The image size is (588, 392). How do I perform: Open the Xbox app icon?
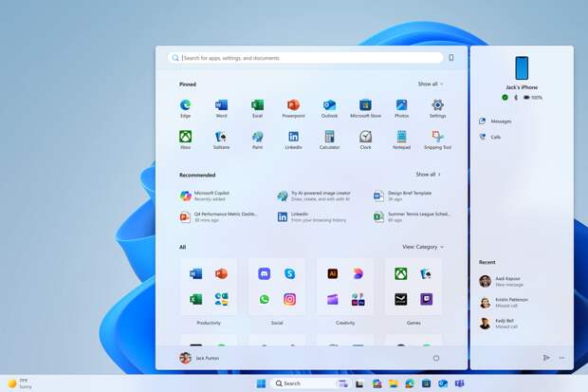[x=185, y=137]
